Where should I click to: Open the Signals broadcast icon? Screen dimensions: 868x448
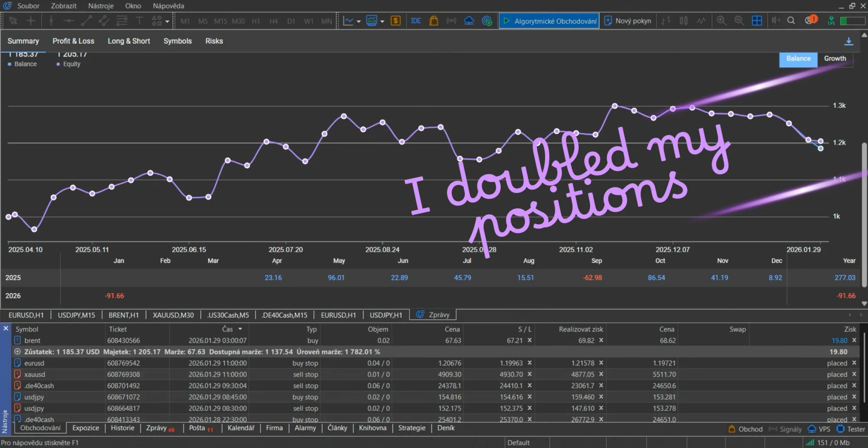point(451,21)
